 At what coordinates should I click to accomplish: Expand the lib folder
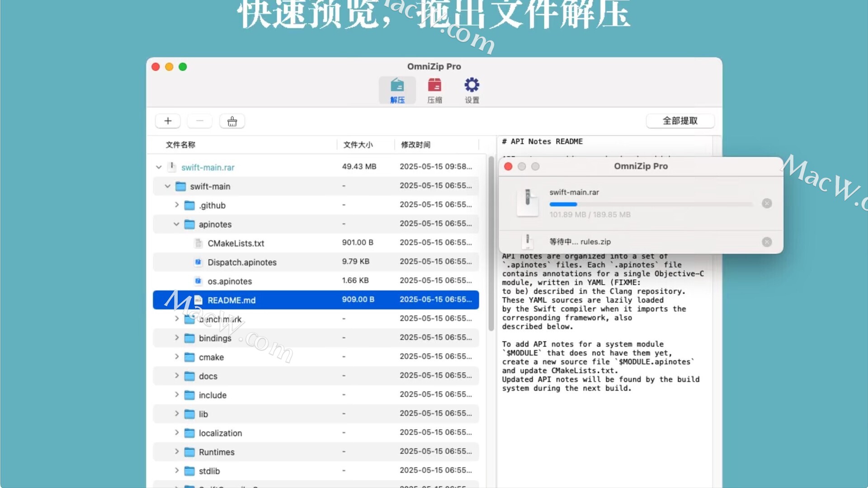pos(177,414)
